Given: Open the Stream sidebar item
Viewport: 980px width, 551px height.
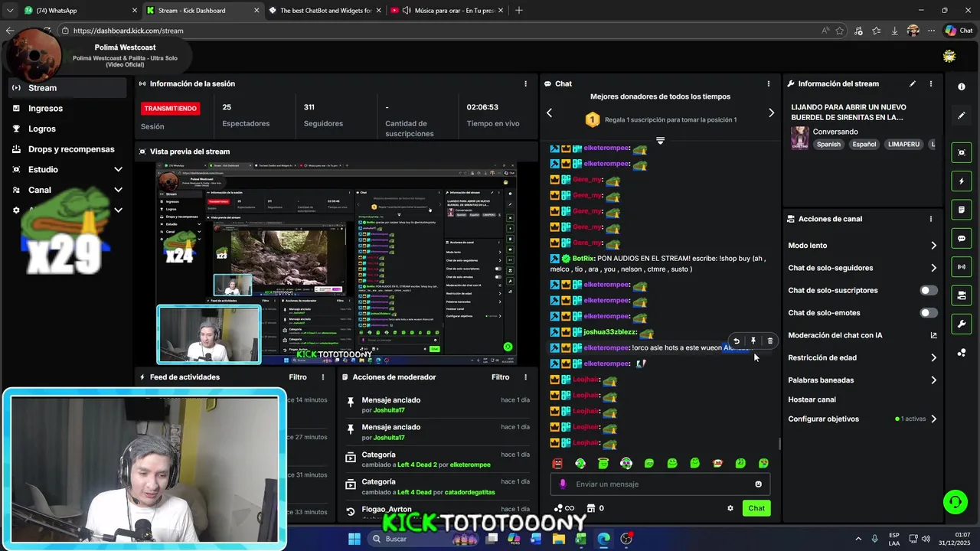Looking at the screenshot, I should (67, 88).
